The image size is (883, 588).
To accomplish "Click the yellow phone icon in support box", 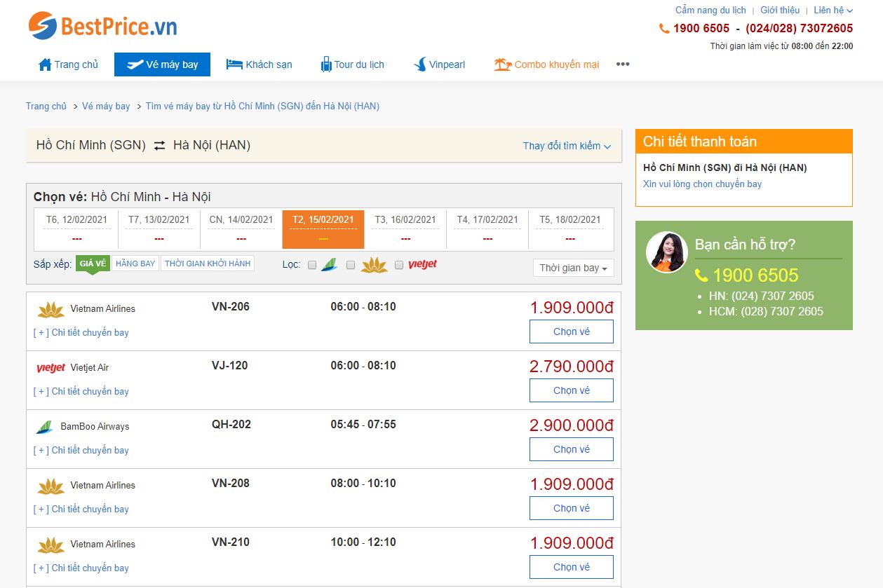I will [701, 275].
